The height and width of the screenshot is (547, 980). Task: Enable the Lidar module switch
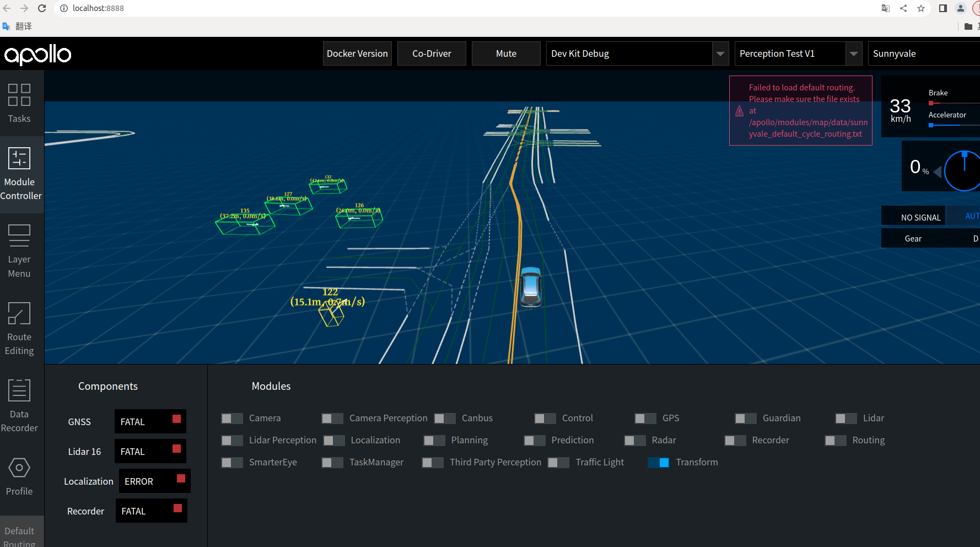tap(846, 419)
